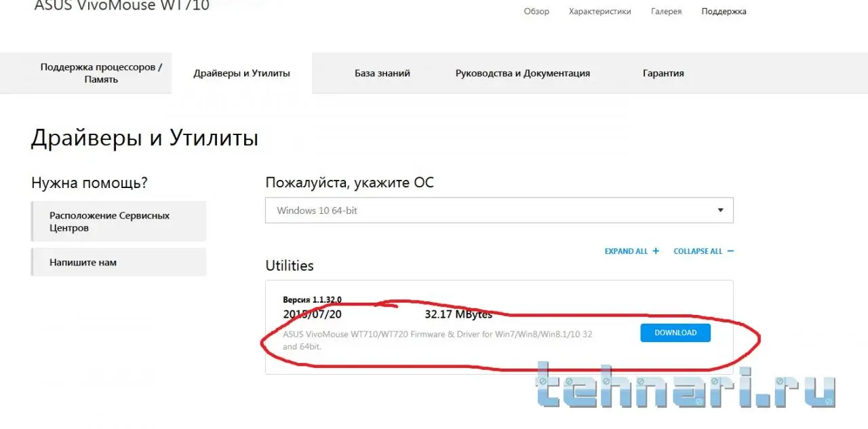Select the Поддержка menu item
Viewport: 868px width, 429px height.
click(x=724, y=12)
